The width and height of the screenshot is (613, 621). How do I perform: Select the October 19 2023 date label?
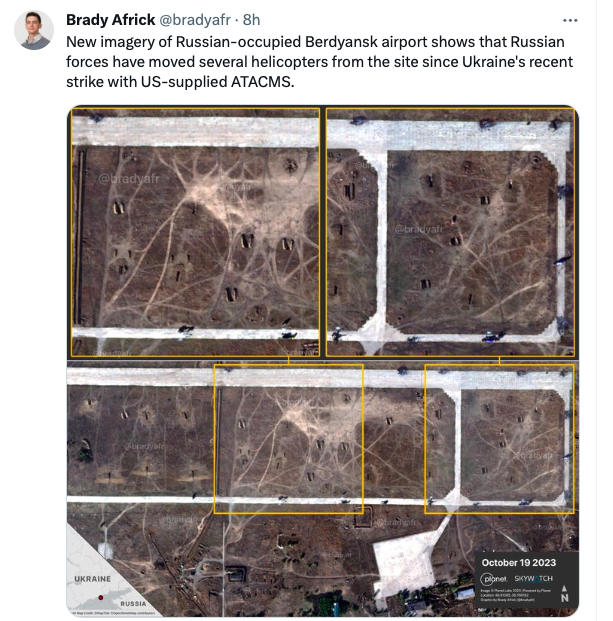point(519,563)
